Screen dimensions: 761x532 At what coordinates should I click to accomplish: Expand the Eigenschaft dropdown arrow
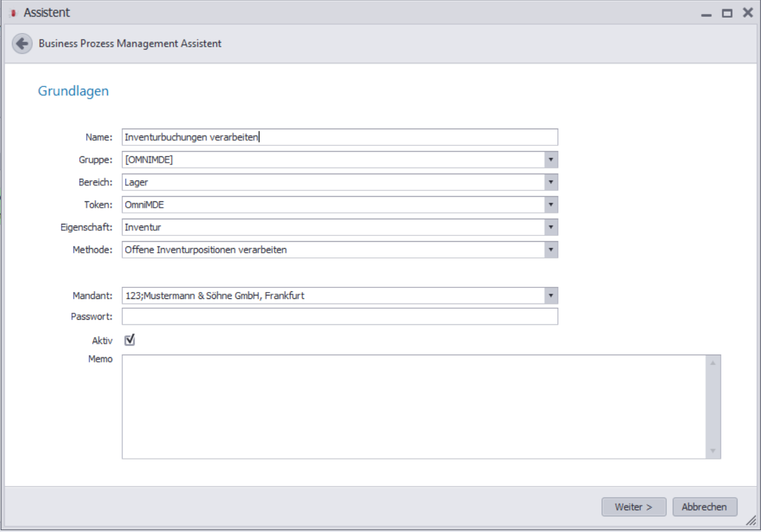coord(551,227)
